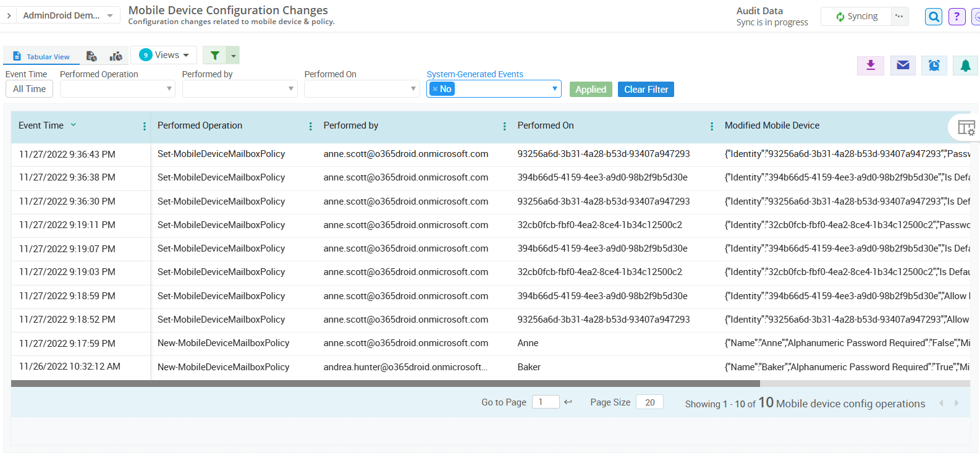The height and width of the screenshot is (458, 980).
Task: Switch to the bar and pie chart view icon
Action: pos(116,56)
